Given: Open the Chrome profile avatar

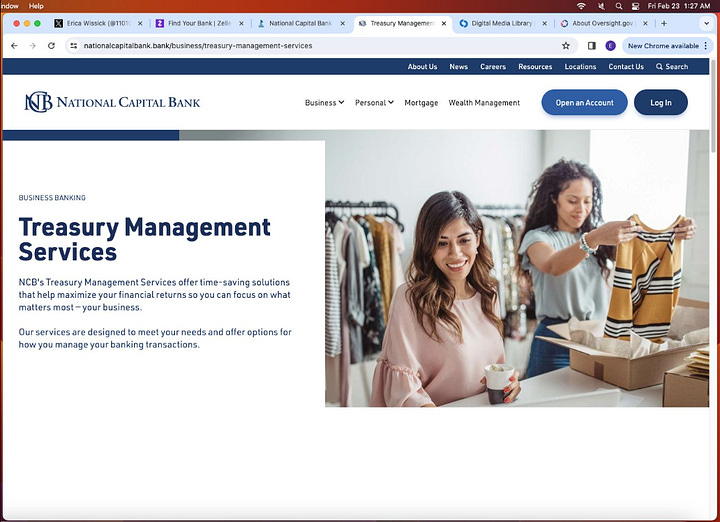Looking at the screenshot, I should pos(610,46).
